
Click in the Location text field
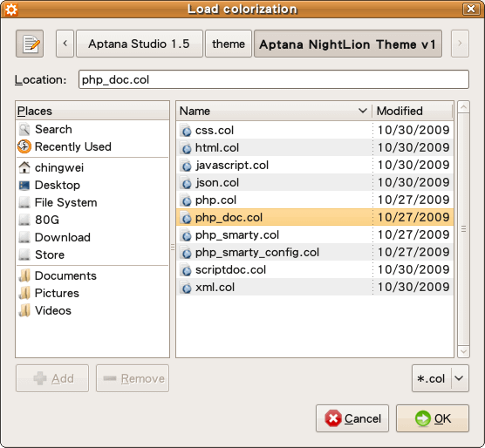coord(274,79)
